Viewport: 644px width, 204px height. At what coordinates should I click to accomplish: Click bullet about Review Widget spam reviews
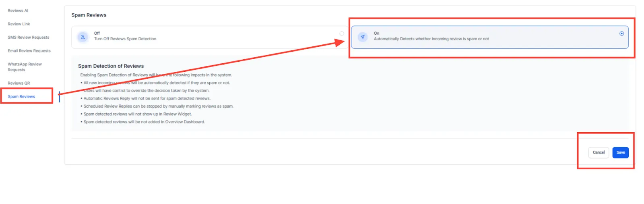click(136, 114)
